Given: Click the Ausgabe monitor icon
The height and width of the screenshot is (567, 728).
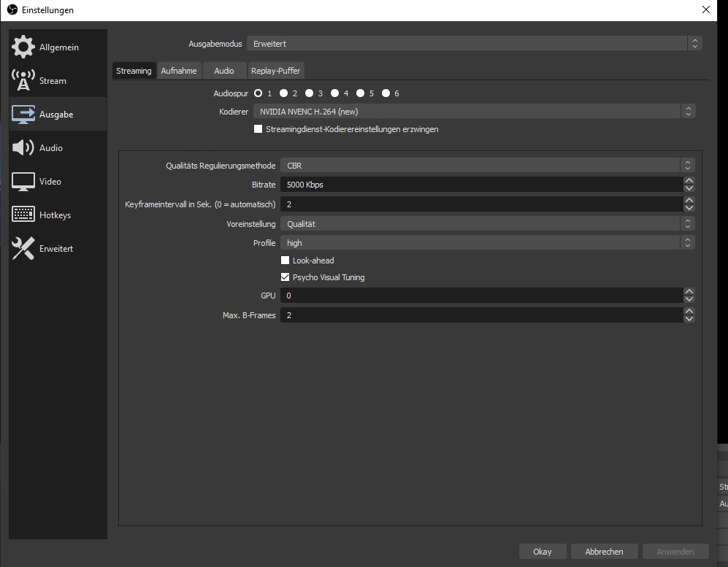Looking at the screenshot, I should [23, 115].
